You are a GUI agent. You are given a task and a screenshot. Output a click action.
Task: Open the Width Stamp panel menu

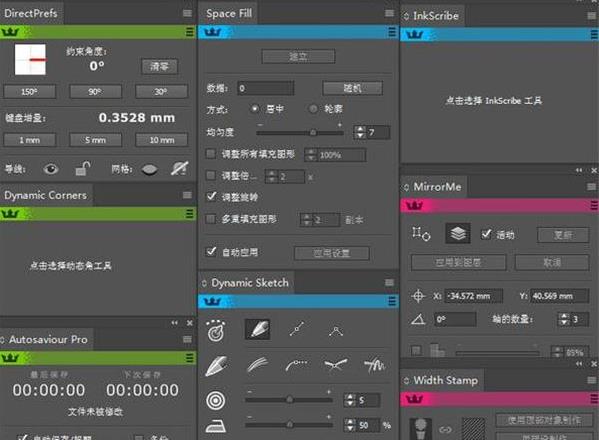click(x=591, y=380)
